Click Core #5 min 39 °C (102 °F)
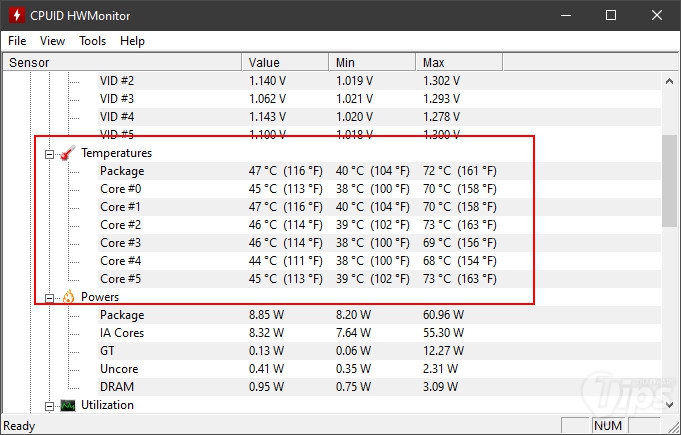This screenshot has width=681, height=435. [373, 279]
